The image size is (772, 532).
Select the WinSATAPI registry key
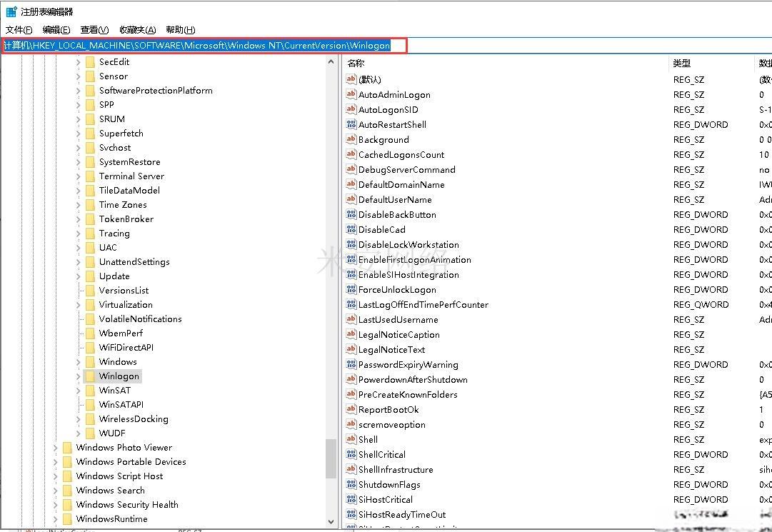(x=121, y=405)
